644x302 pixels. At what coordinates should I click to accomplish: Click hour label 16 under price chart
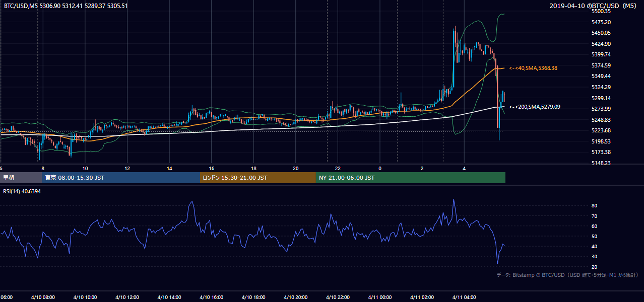212,168
